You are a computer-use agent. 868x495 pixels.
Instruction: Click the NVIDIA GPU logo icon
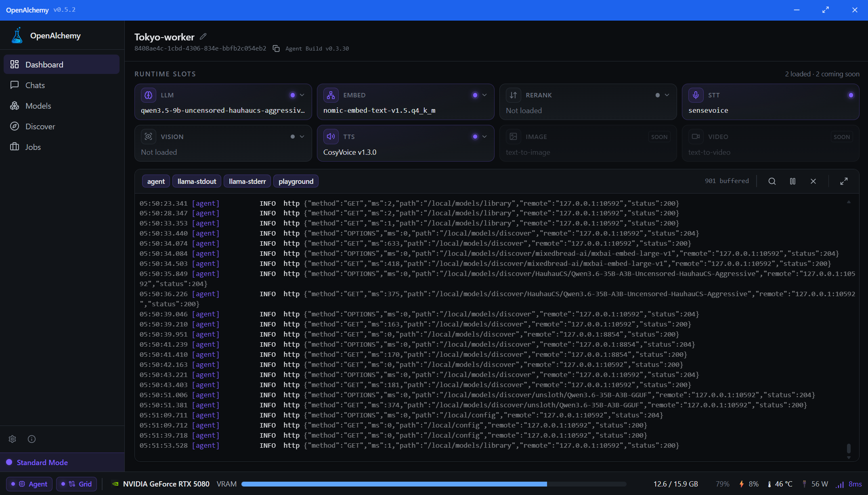coord(115,484)
